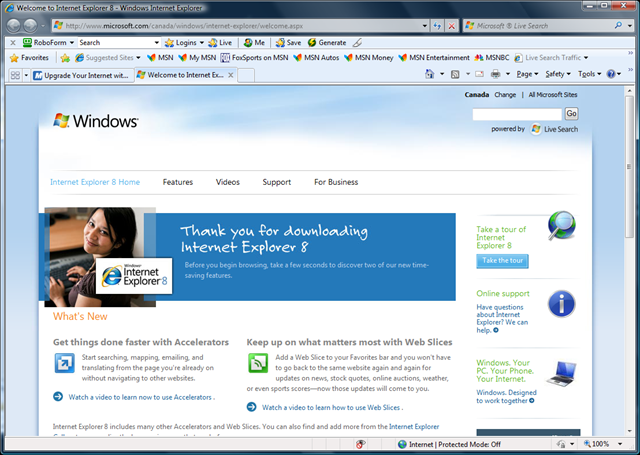Open the Web Slices video link

[331, 407]
